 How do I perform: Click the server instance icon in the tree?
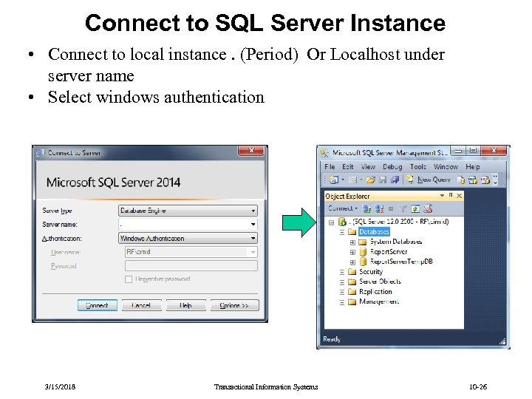click(x=342, y=222)
